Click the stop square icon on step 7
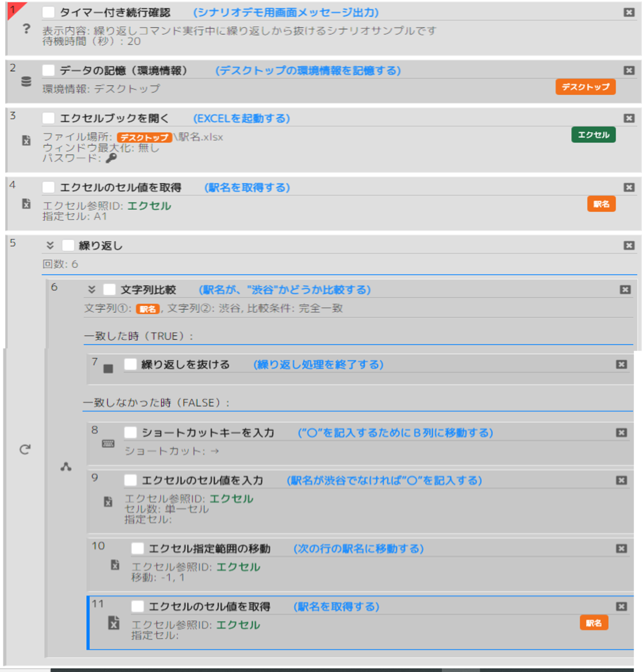This screenshot has height=672, width=642. point(108,369)
